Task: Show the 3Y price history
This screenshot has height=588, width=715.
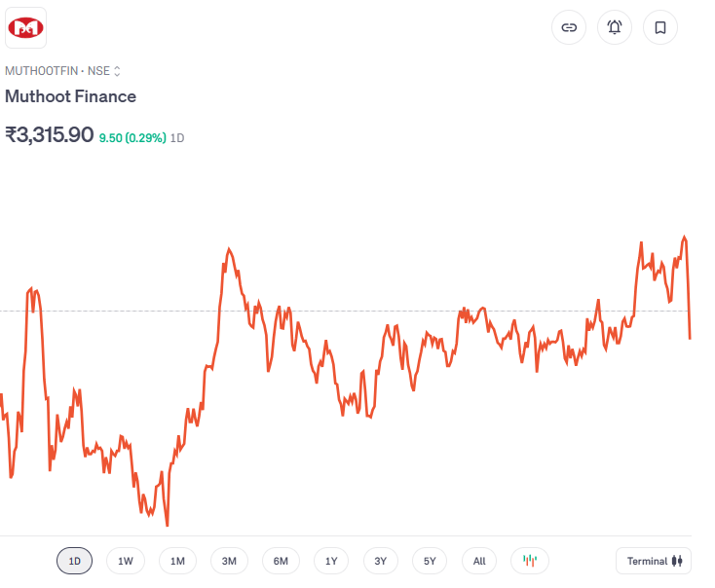Action: (381, 561)
